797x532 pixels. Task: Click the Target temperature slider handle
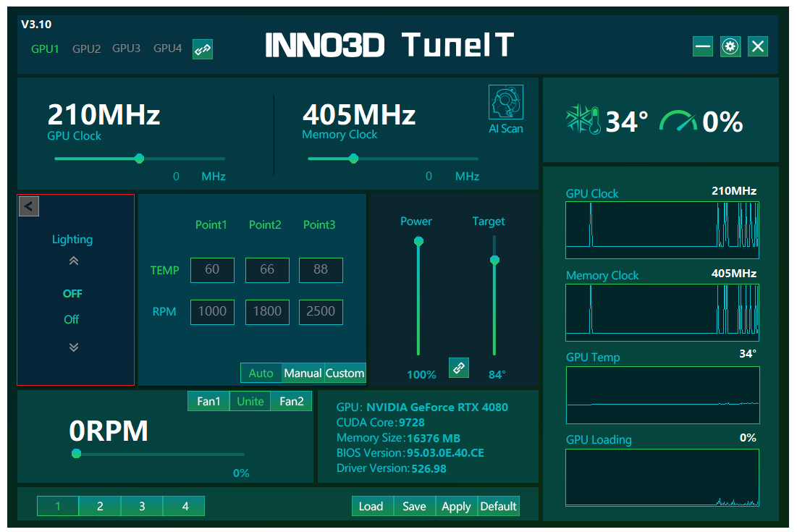[494, 260]
